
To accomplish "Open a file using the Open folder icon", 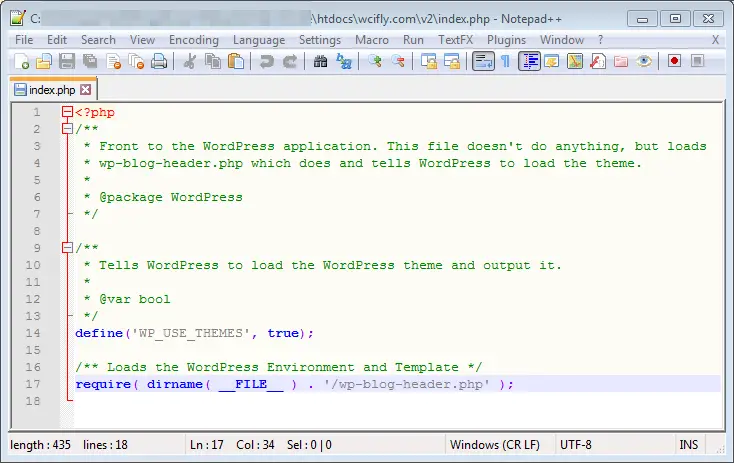I will pyautogui.click(x=44, y=61).
